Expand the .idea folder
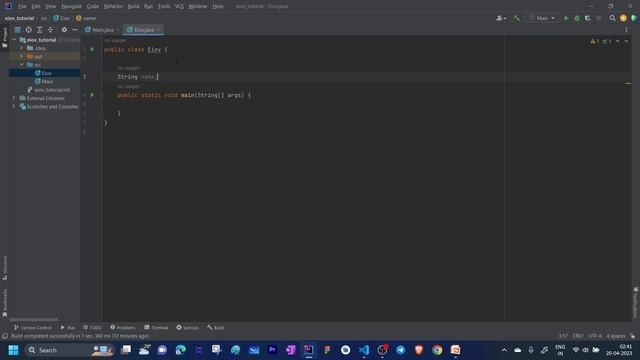Screen dimensions: 640x360 tap(22, 48)
